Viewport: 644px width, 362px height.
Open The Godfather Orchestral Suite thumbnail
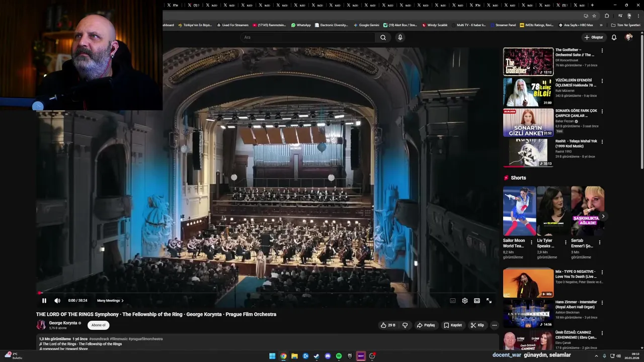[528, 61]
